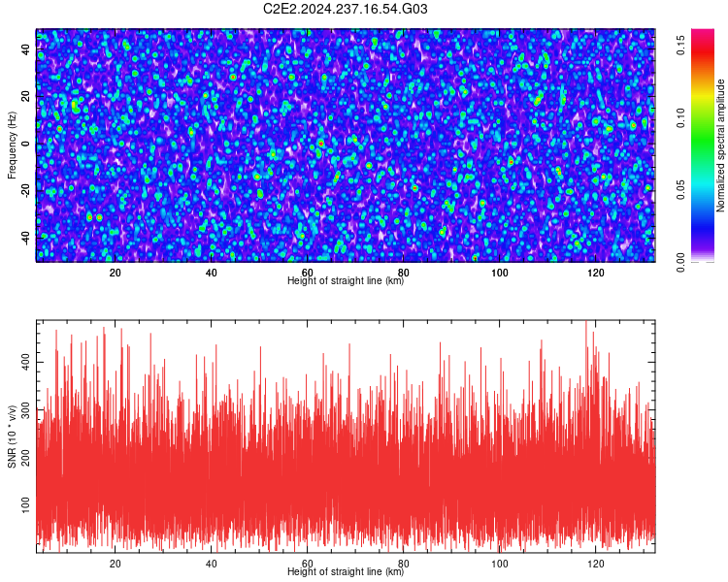Select the SNR plot's Height of straight line label
Image resolution: width=728 pixels, height=582 pixels.
click(346, 571)
